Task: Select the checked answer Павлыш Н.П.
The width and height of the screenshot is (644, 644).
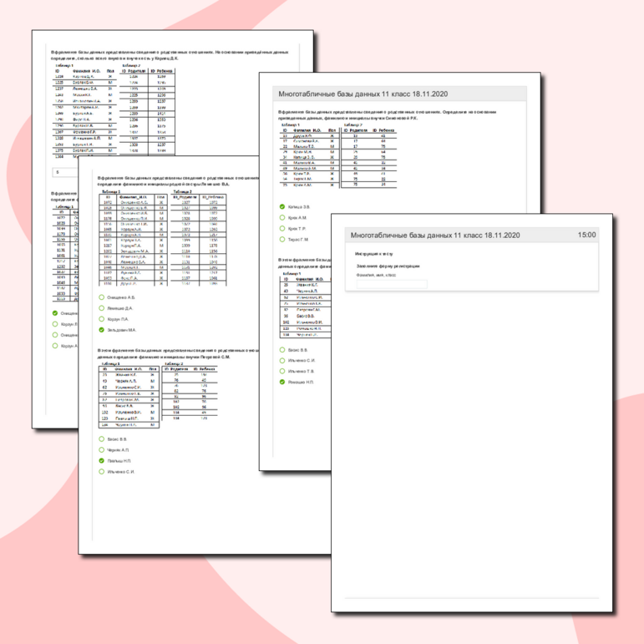Action: point(102,460)
